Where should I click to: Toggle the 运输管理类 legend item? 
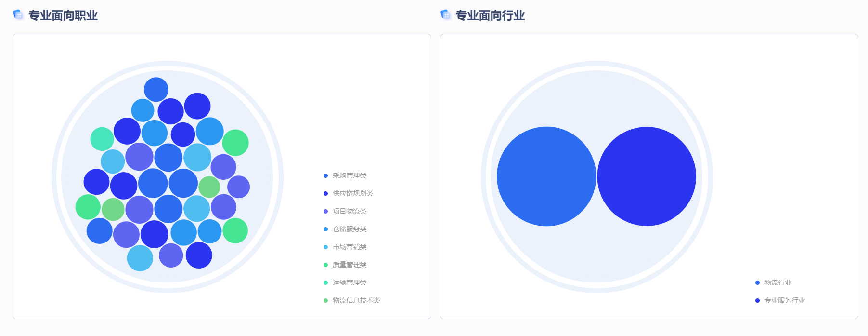point(345,282)
